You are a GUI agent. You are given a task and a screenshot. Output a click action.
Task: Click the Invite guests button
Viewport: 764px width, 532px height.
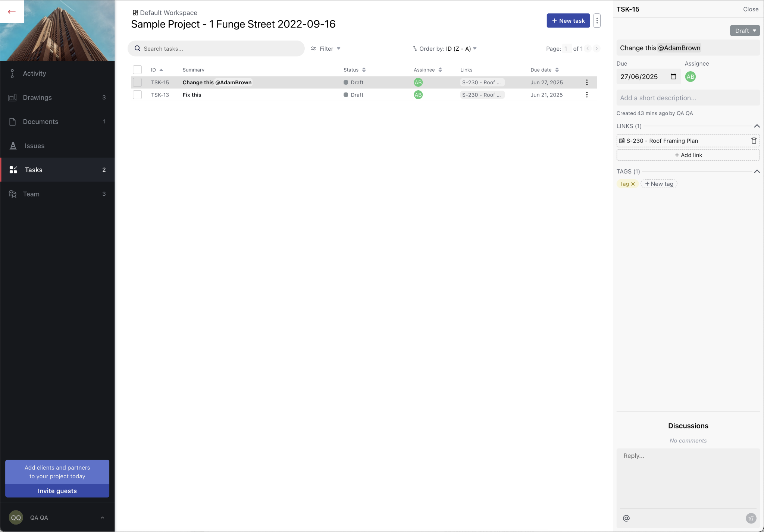tap(57, 491)
